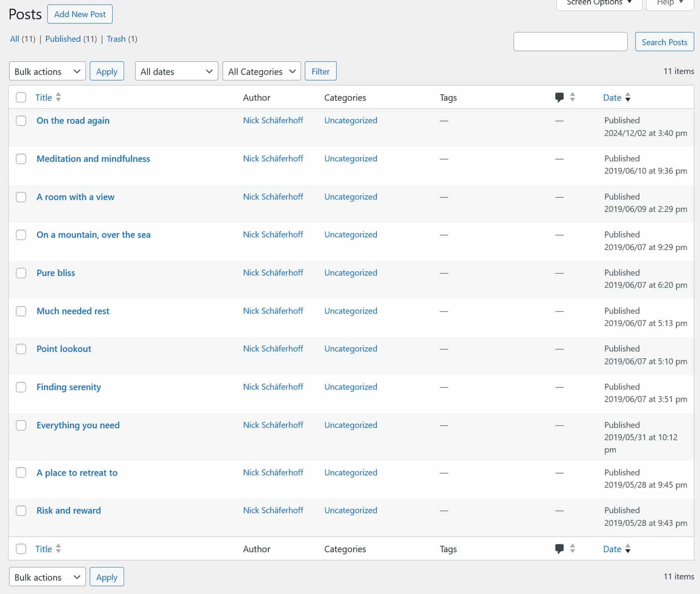
Task: Open the bottom Bulk actions dropdown
Action: point(47,577)
